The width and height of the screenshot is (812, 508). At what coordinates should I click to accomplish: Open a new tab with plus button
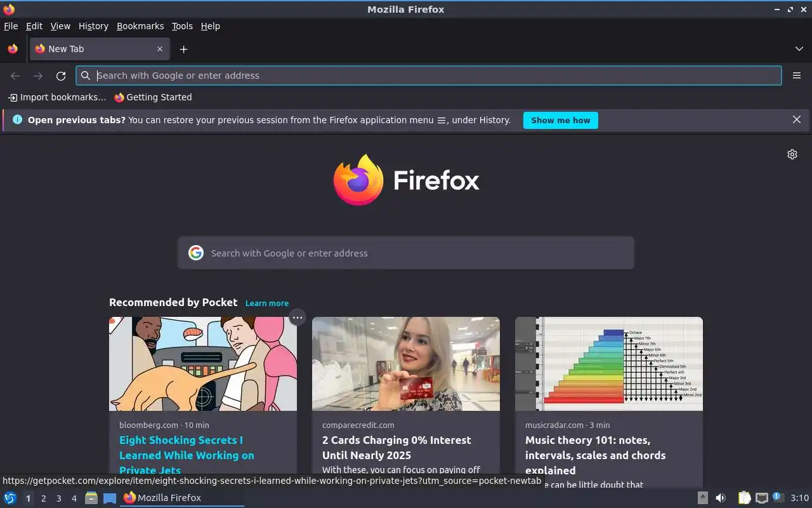point(183,49)
